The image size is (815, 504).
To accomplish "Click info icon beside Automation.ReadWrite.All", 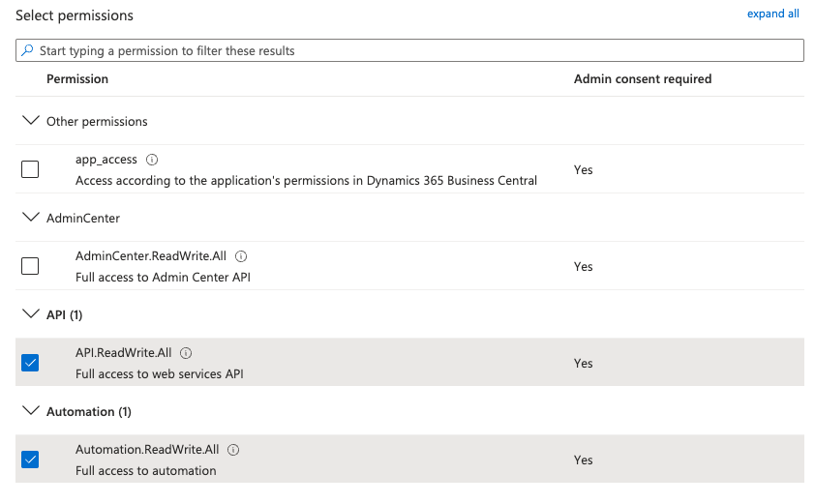I will click(233, 450).
